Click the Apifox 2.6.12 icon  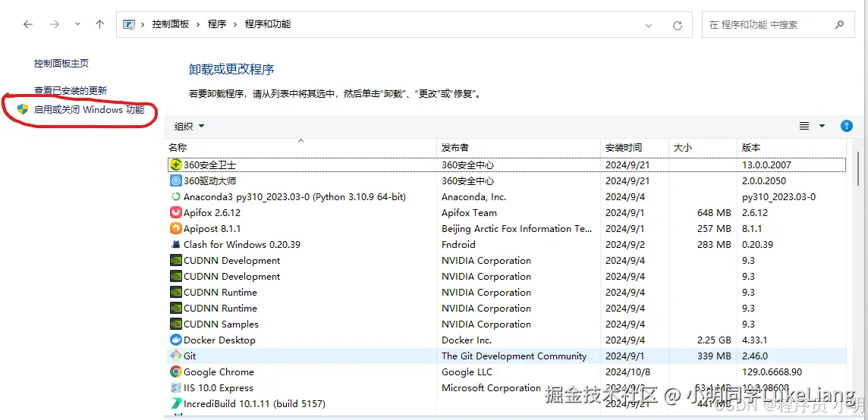tap(176, 212)
